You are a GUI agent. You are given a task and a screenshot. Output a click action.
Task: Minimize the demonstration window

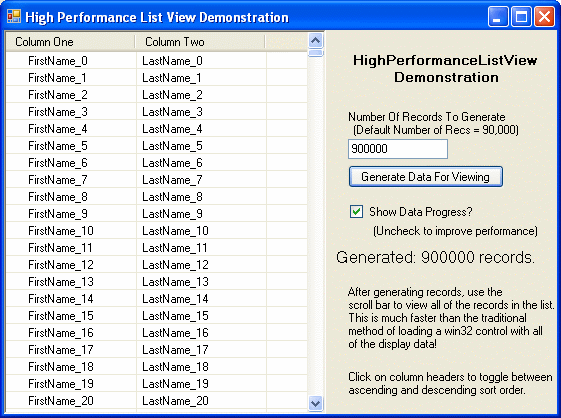point(498,16)
